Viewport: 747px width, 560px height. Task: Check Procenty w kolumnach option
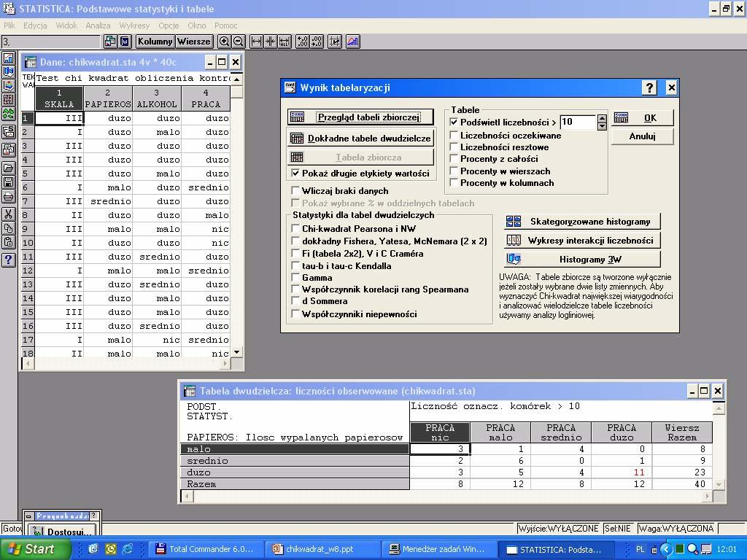[454, 183]
